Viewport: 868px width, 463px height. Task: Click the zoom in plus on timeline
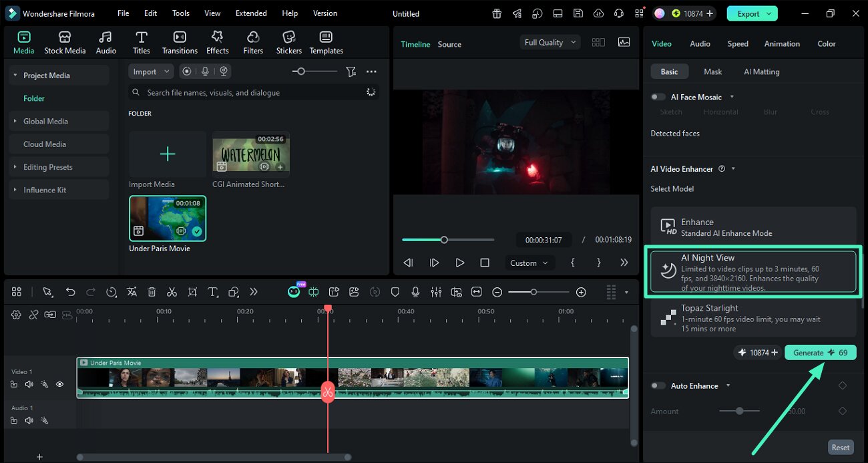(x=581, y=292)
